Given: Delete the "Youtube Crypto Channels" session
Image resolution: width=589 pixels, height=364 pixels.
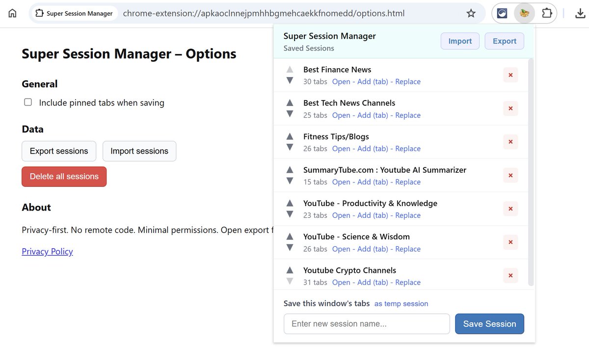Looking at the screenshot, I should click(510, 275).
